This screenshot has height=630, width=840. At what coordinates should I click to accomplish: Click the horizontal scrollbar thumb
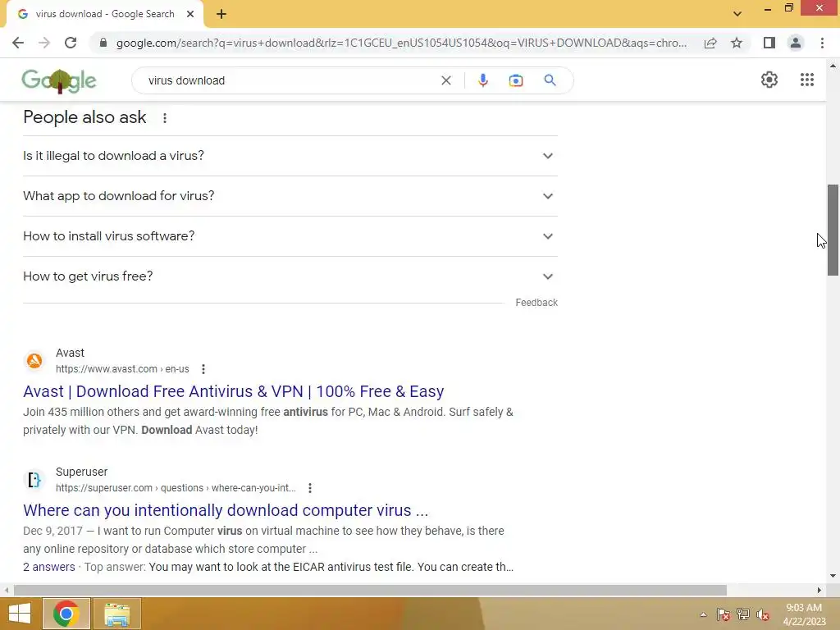point(370,590)
